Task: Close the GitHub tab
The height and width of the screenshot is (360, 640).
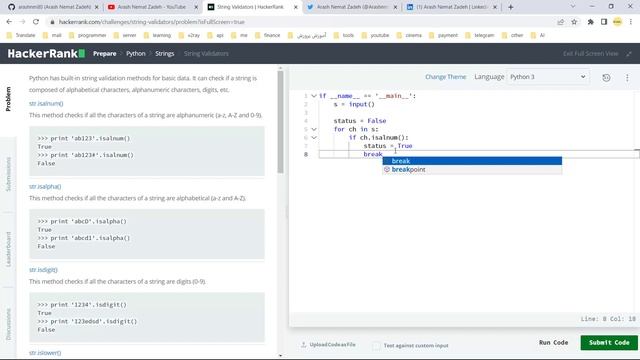Action: click(97, 7)
